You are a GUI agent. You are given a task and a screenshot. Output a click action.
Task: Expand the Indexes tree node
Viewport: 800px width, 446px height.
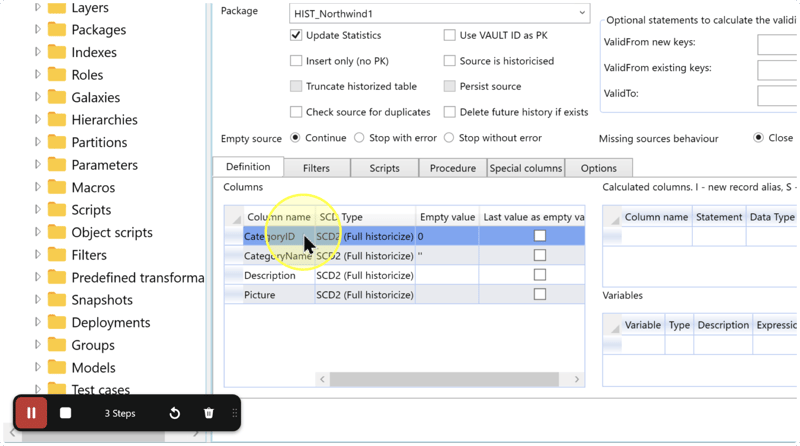(x=37, y=52)
